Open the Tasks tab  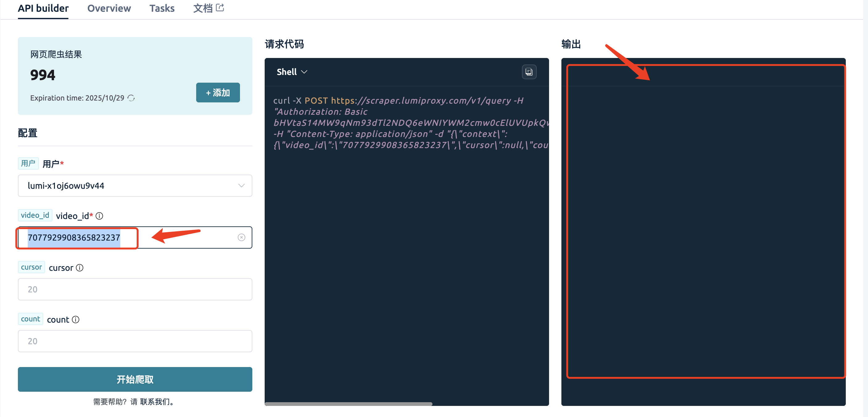click(162, 8)
